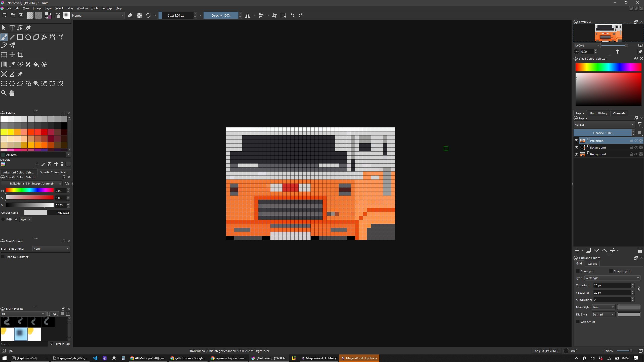
Task: Pick a hue on rainbow colour strip
Action: point(608,67)
